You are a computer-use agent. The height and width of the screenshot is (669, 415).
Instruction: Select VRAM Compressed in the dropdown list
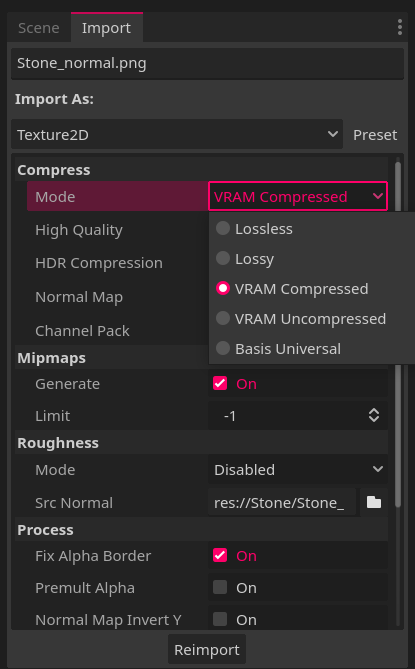(292, 288)
